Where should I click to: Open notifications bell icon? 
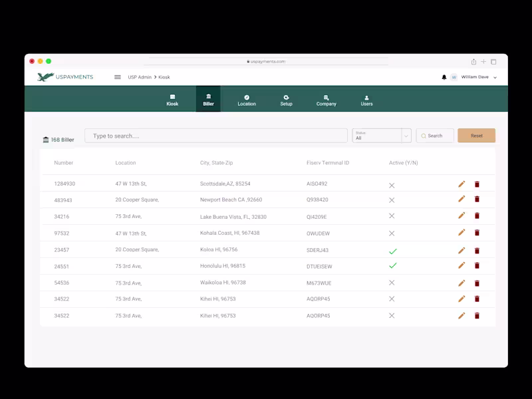click(444, 77)
